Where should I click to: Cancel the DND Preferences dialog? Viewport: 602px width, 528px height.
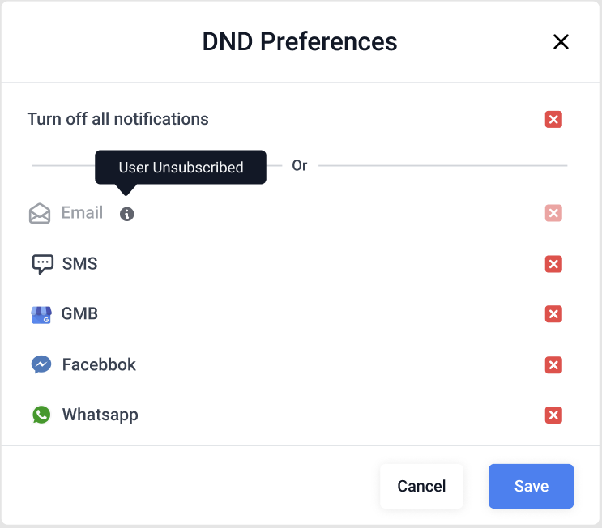click(x=422, y=486)
